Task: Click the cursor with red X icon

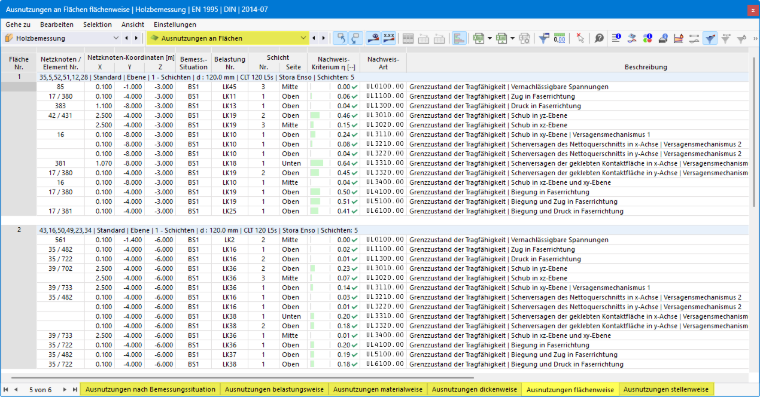Action: [x=580, y=38]
